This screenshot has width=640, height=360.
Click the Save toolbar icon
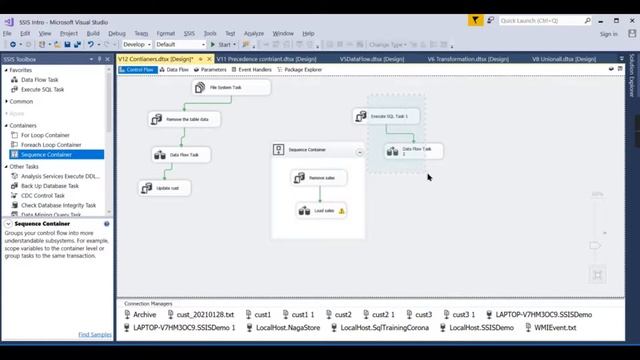pyautogui.click(x=67, y=44)
